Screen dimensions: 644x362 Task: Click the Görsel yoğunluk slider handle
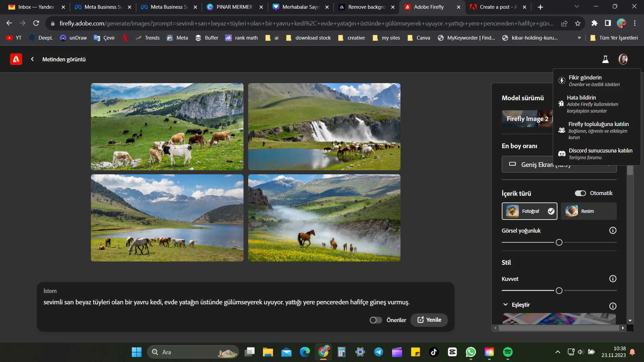[x=559, y=243]
